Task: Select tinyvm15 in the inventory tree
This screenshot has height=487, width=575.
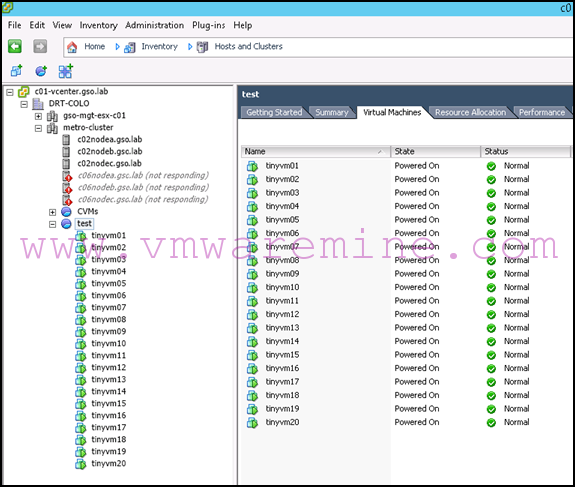Action: (x=109, y=404)
